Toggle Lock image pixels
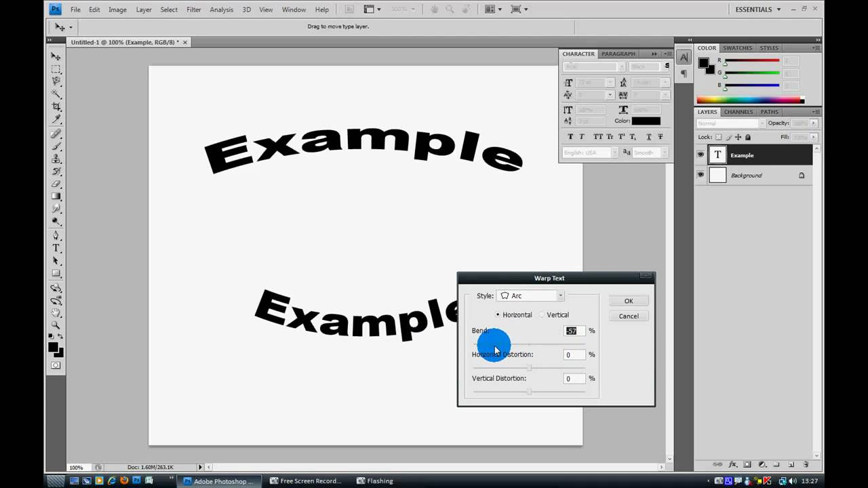The height and width of the screenshot is (488, 868). [728, 137]
